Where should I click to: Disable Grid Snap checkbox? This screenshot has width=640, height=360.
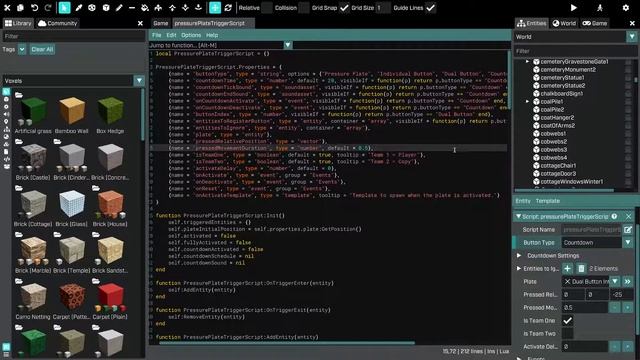coord(344,8)
